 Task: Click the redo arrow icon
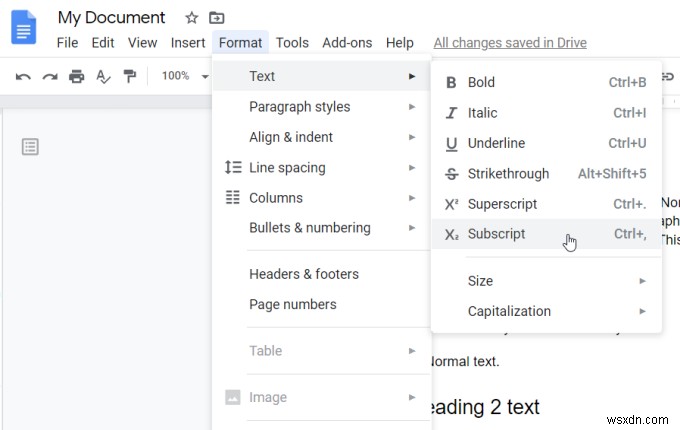pos(49,76)
